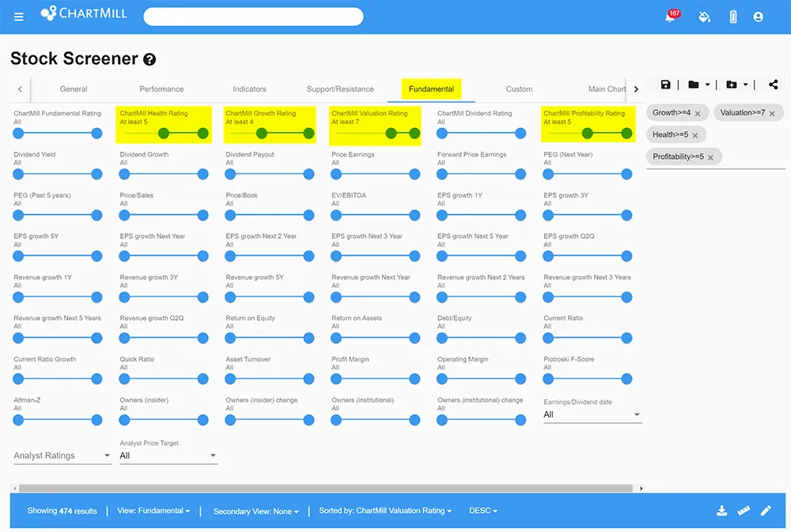Viewport: 791px width, 532px height.
Task: Expand the add-to-folder dropdown arrow
Action: coord(745,85)
